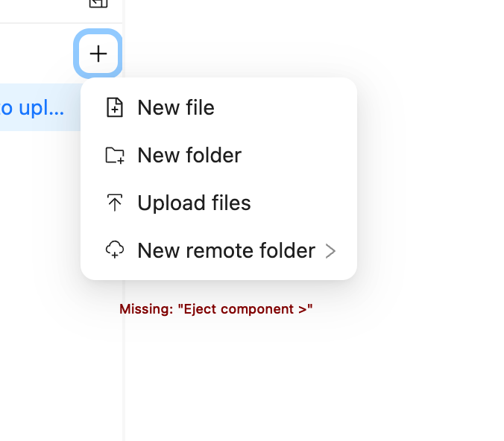
Task: Select New file from the menu
Action: click(176, 108)
